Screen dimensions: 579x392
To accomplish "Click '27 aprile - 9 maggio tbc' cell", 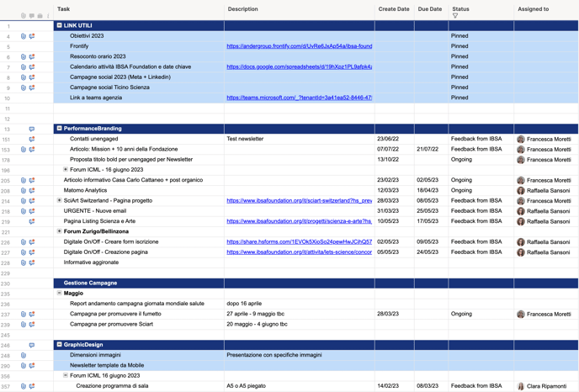I will [x=300, y=314].
